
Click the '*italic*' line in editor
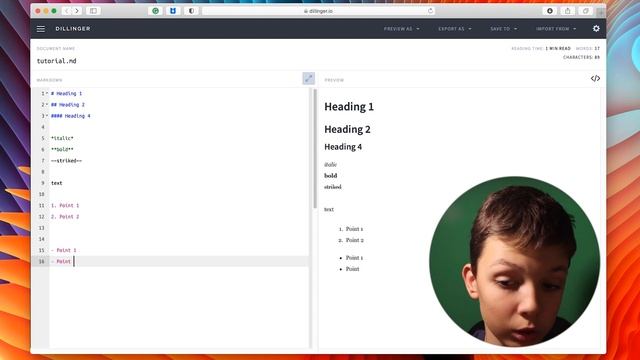(62, 138)
